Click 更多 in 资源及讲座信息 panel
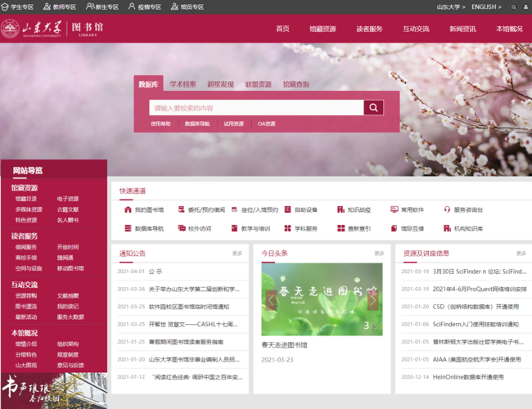The image size is (532, 409). 521,254
